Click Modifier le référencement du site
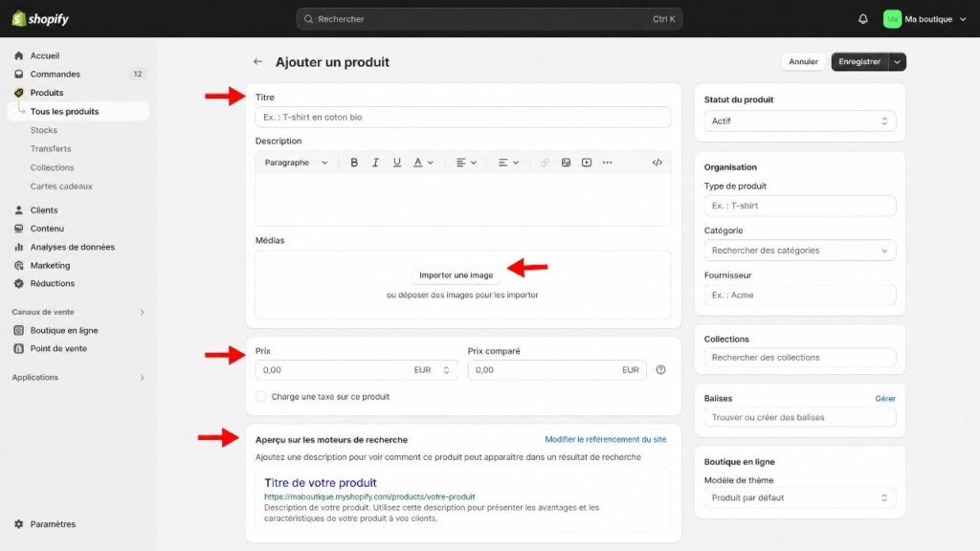Image resolution: width=980 pixels, height=551 pixels. point(605,439)
